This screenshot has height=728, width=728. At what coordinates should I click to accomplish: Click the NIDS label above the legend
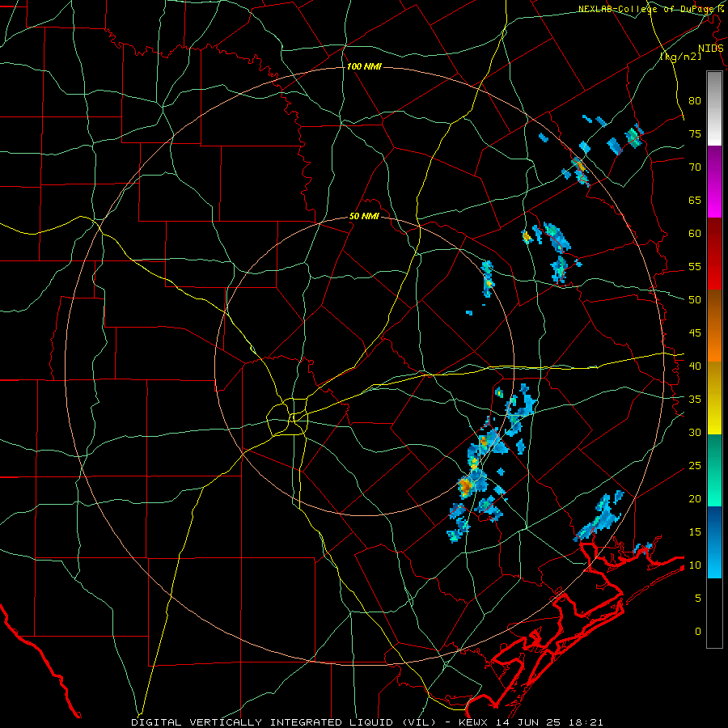[711, 49]
